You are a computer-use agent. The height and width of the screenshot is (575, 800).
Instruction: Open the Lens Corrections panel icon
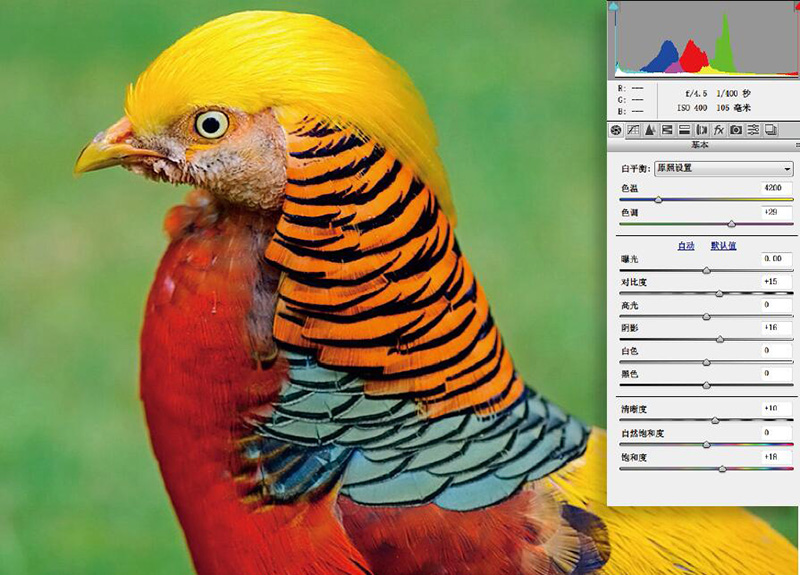pyautogui.click(x=701, y=130)
